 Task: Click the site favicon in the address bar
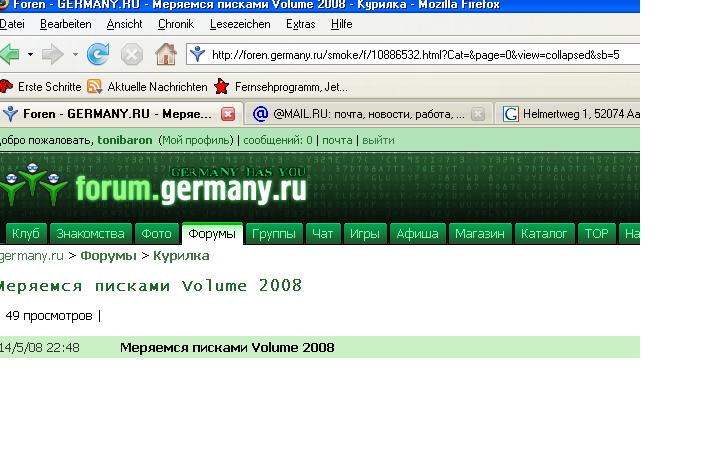(x=198, y=55)
